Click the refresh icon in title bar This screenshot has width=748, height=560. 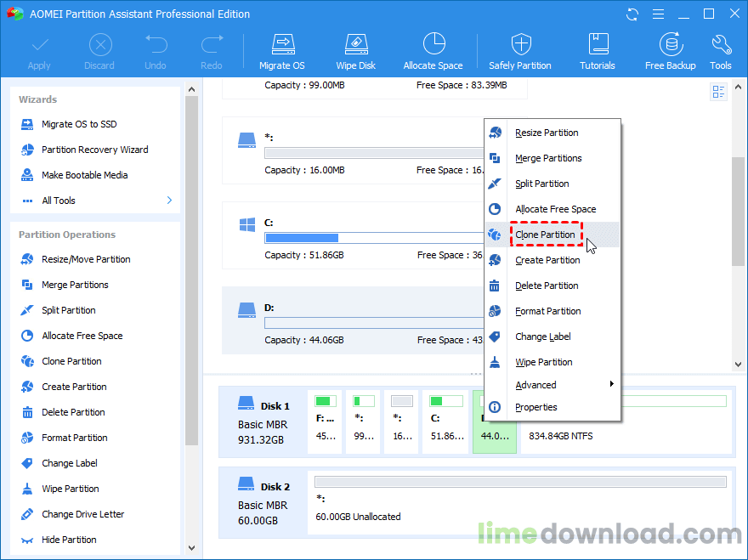pos(632,14)
